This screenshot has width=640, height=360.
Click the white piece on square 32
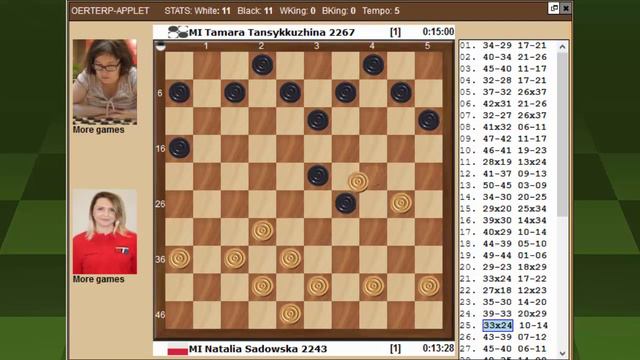(262, 231)
